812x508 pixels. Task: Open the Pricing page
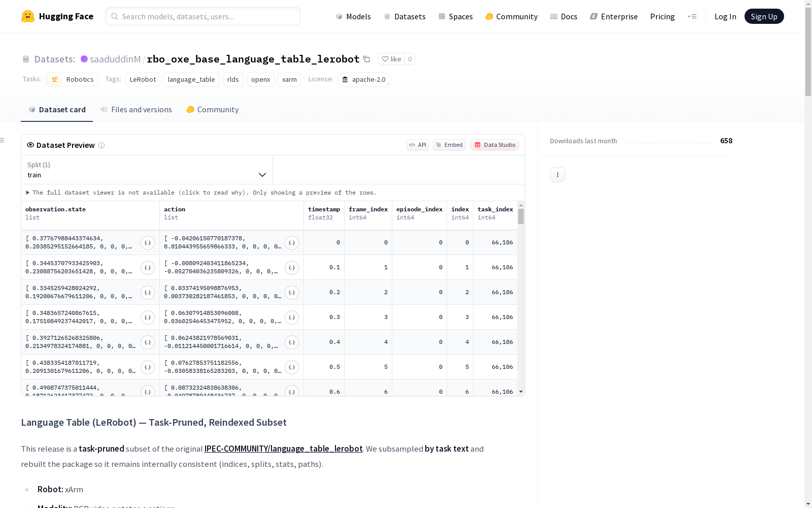[x=662, y=16]
